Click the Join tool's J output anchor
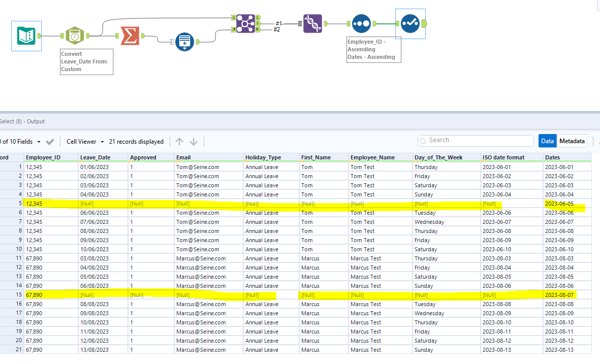The width and height of the screenshot is (600, 364). [258, 23]
